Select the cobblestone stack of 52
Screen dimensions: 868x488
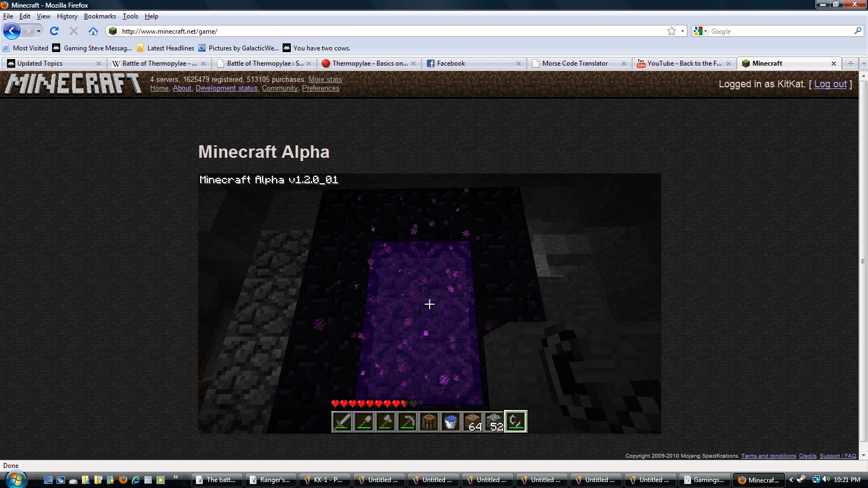coord(494,421)
